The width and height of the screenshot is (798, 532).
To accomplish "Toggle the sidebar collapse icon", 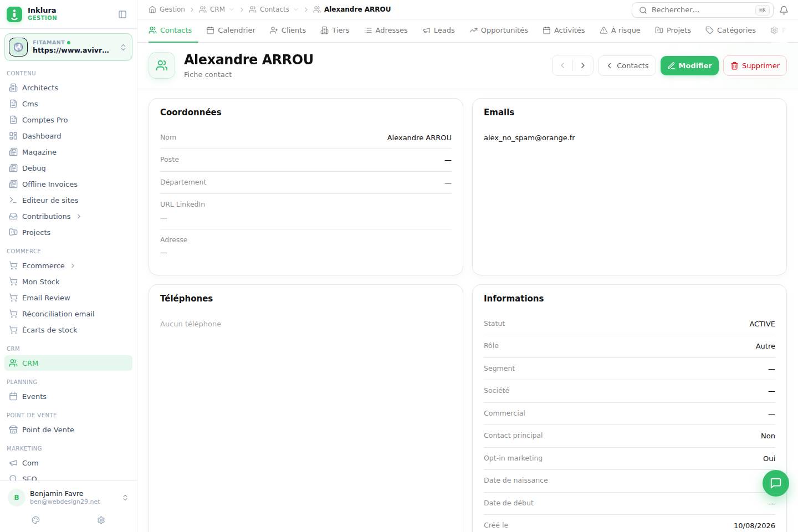I will tap(122, 14).
